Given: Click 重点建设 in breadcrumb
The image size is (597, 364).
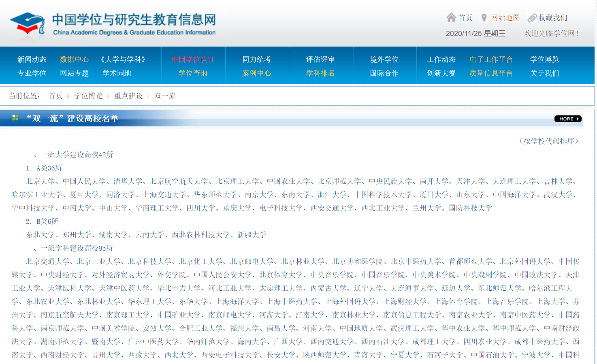Looking at the screenshot, I should pyautogui.click(x=128, y=96).
